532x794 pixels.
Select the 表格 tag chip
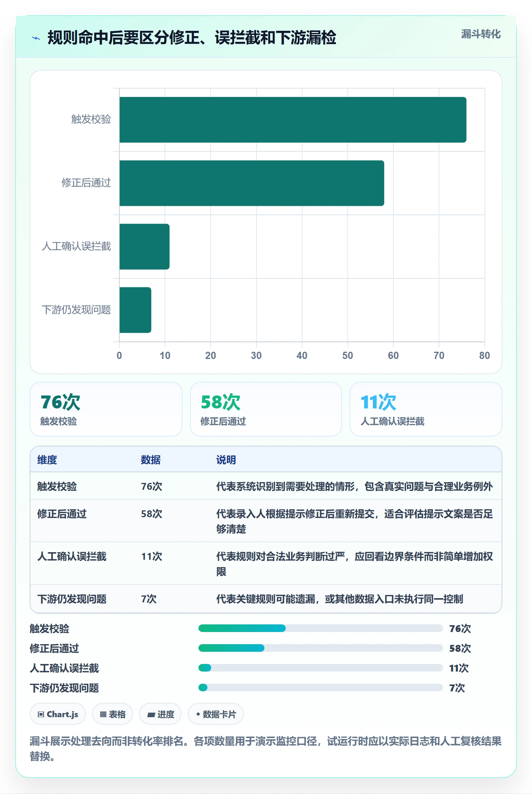[x=112, y=714]
